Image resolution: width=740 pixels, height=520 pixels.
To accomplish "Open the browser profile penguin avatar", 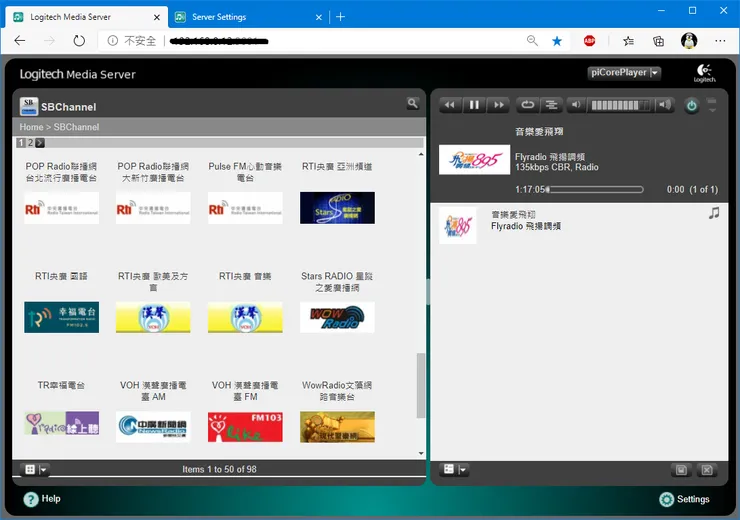I will click(x=689, y=41).
